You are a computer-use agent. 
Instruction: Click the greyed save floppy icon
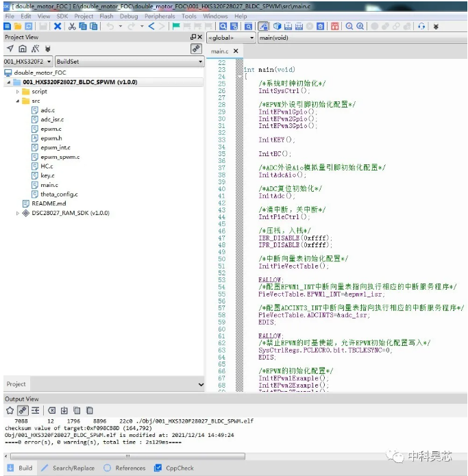tap(43, 27)
